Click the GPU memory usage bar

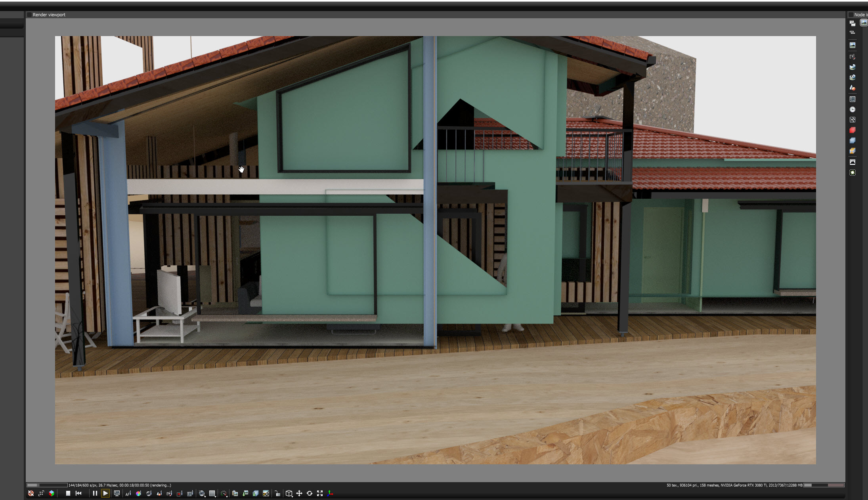point(824,485)
